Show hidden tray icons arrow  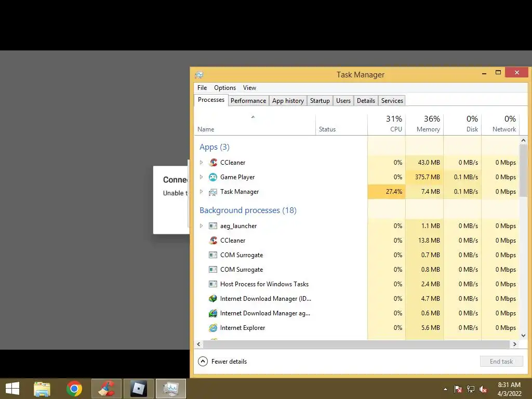[x=445, y=389]
